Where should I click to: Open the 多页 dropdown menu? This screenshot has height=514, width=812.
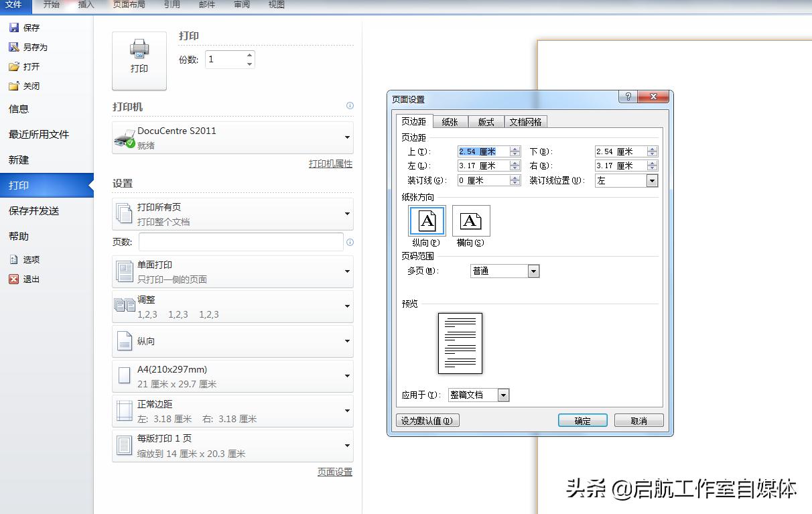point(533,271)
